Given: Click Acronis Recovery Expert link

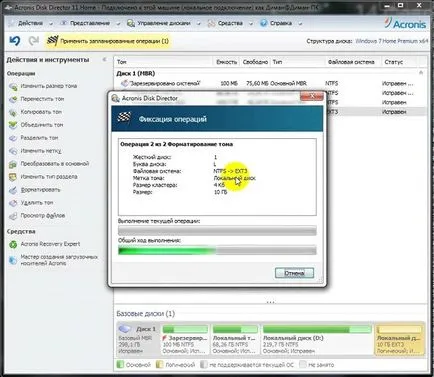Looking at the screenshot, I should coord(50,244).
